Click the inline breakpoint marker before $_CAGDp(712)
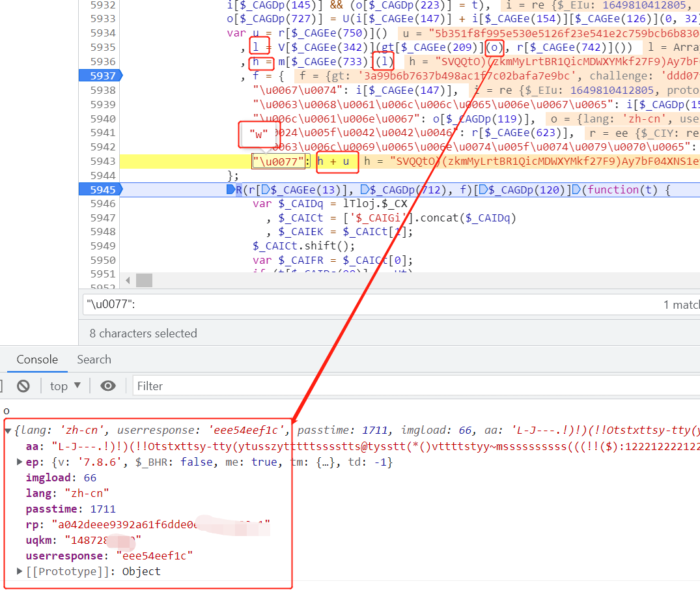 [364, 190]
